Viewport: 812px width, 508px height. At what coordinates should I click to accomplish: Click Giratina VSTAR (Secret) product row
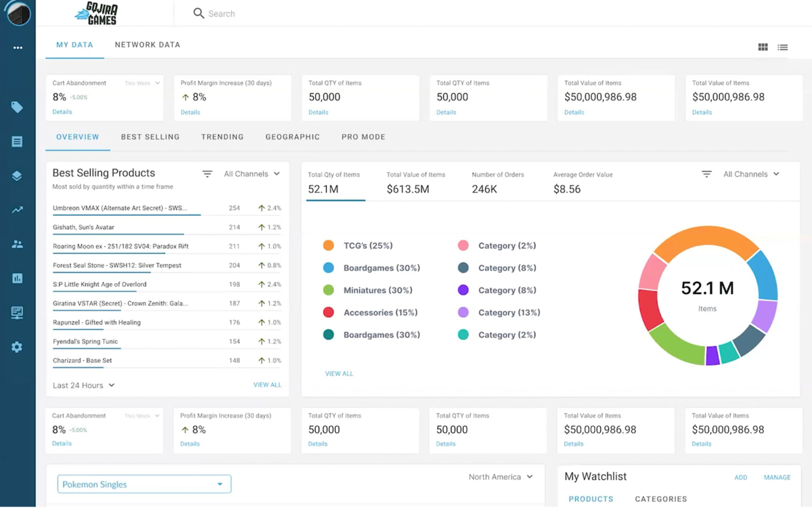(166, 303)
